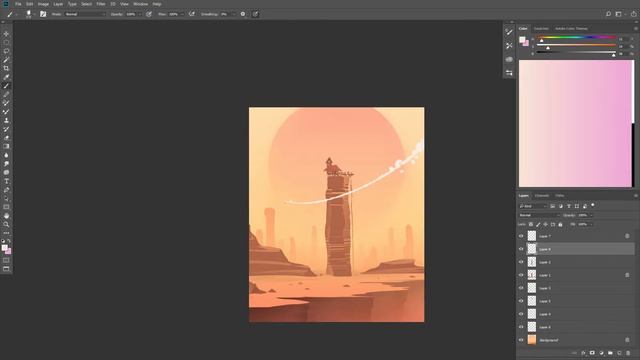This screenshot has height=360, width=640.
Task: Select the Lasso tool
Action: tap(6, 51)
